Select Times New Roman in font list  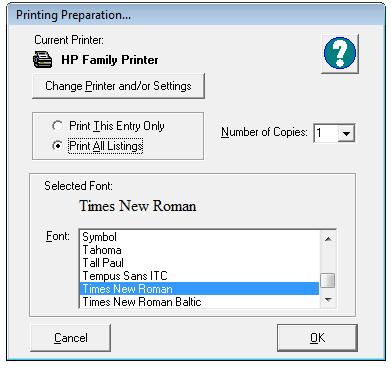point(199,289)
